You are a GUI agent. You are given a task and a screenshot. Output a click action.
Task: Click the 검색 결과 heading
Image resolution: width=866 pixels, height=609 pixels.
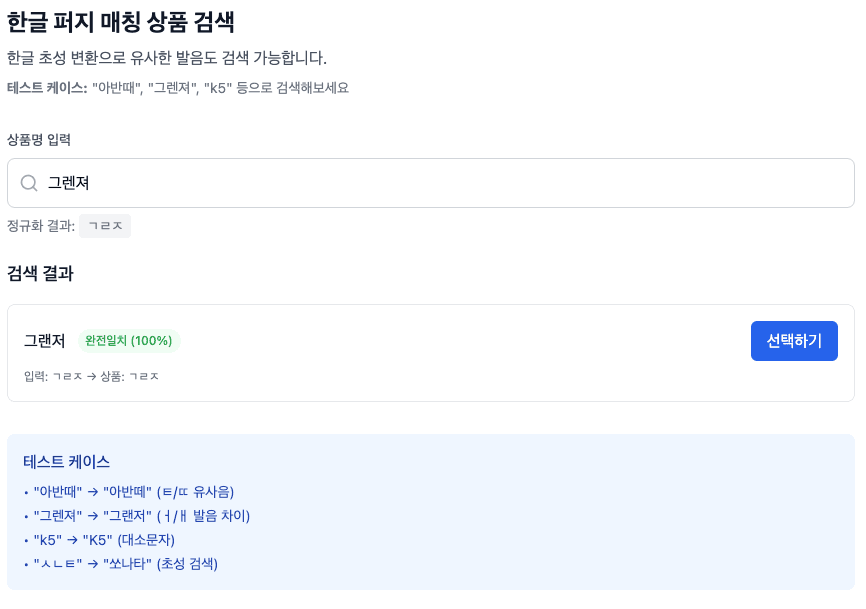[x=40, y=273]
